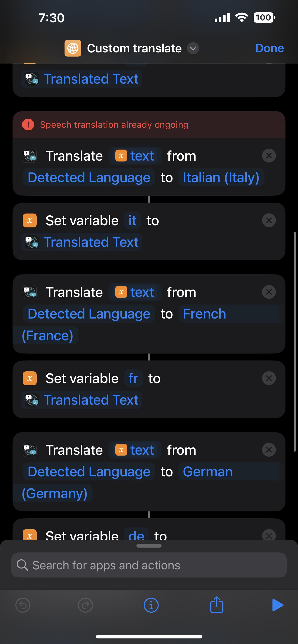Tap the Speech translation already ongoing error banner
This screenshot has width=298, height=644.
coord(113,125)
